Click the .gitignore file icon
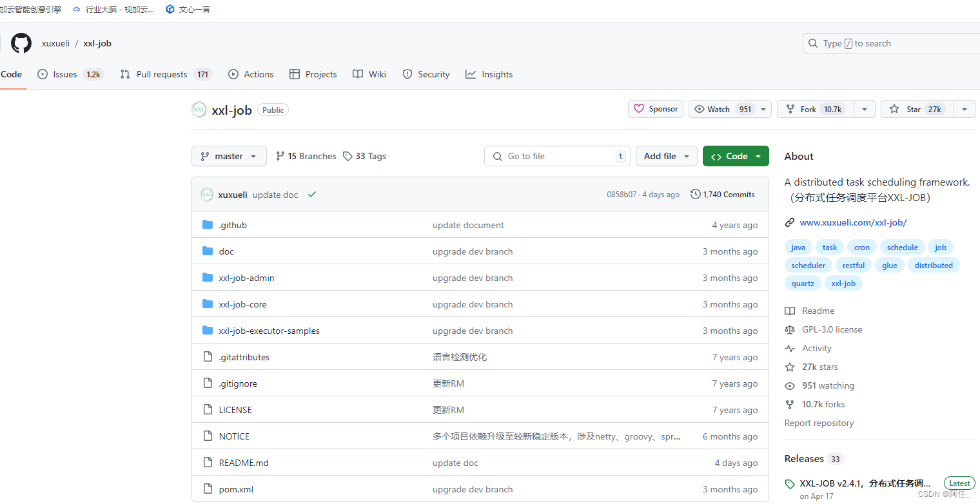Image resolution: width=980 pixels, height=504 pixels. (x=208, y=383)
